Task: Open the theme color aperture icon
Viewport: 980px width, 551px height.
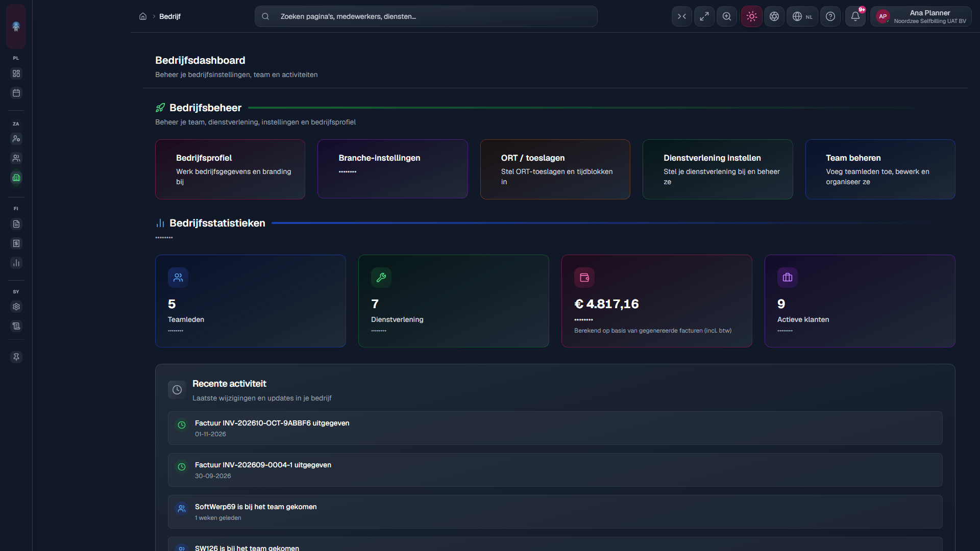Action: 774,16
